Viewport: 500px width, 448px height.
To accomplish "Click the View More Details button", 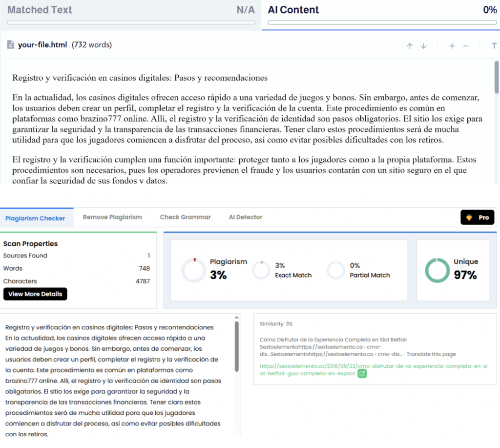I will [35, 294].
